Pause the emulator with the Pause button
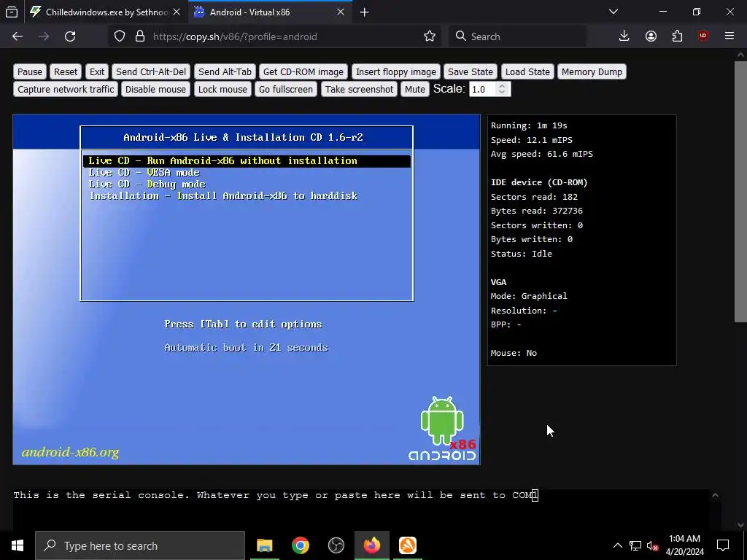The width and height of the screenshot is (747, 560). 29,72
